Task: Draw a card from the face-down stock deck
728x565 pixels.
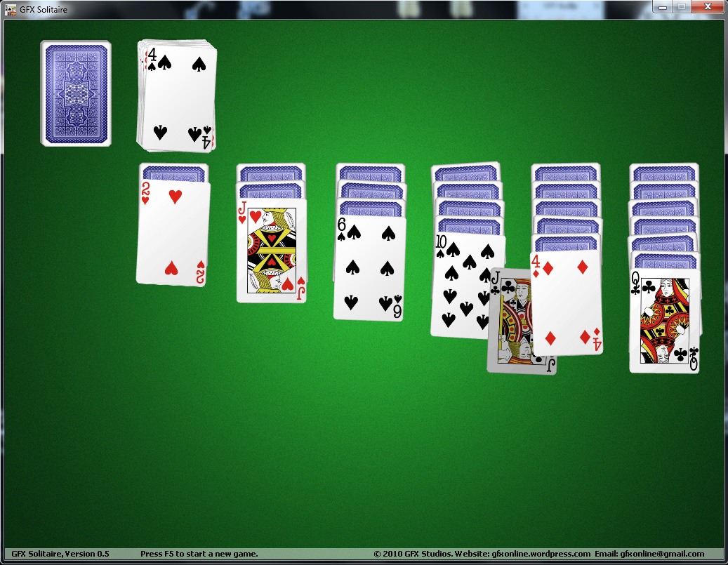Action: click(x=76, y=93)
